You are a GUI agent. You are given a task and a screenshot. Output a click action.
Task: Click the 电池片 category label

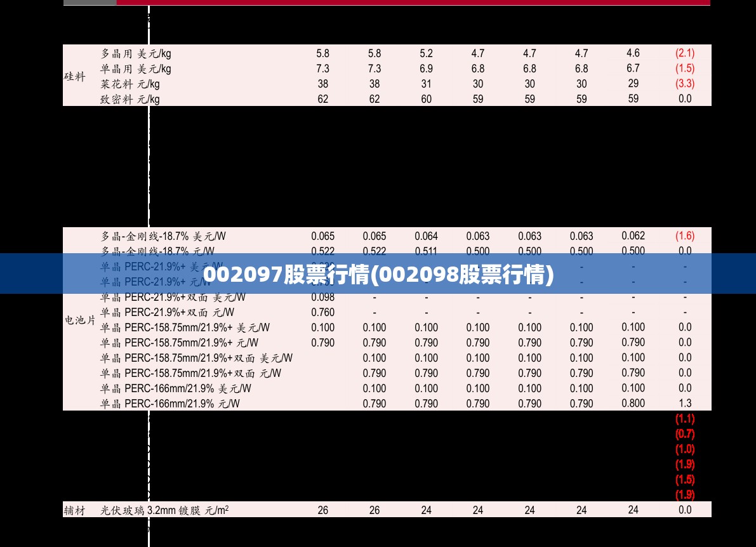click(80, 320)
